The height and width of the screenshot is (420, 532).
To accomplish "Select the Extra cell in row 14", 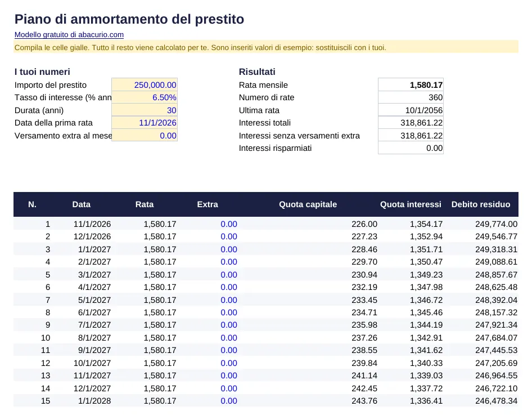I will tap(229, 388).
